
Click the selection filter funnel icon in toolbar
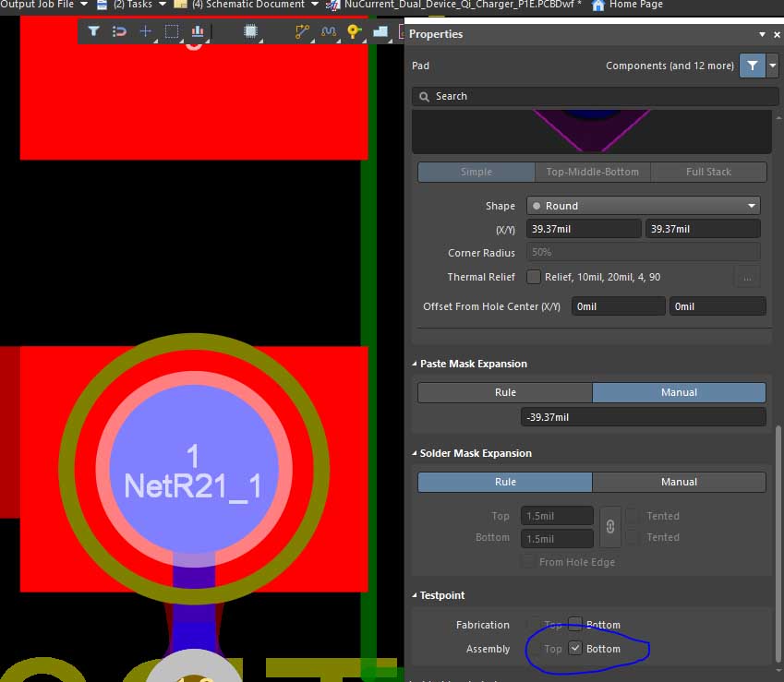coord(93,31)
